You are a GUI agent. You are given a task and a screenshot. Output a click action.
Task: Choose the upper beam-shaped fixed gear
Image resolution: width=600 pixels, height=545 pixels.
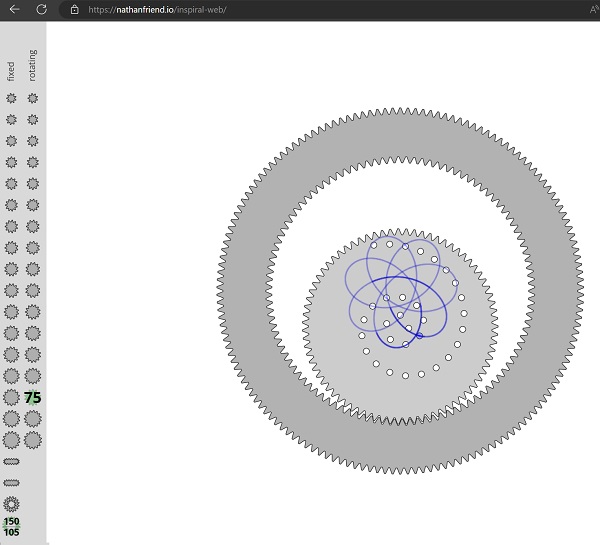pos(11,462)
